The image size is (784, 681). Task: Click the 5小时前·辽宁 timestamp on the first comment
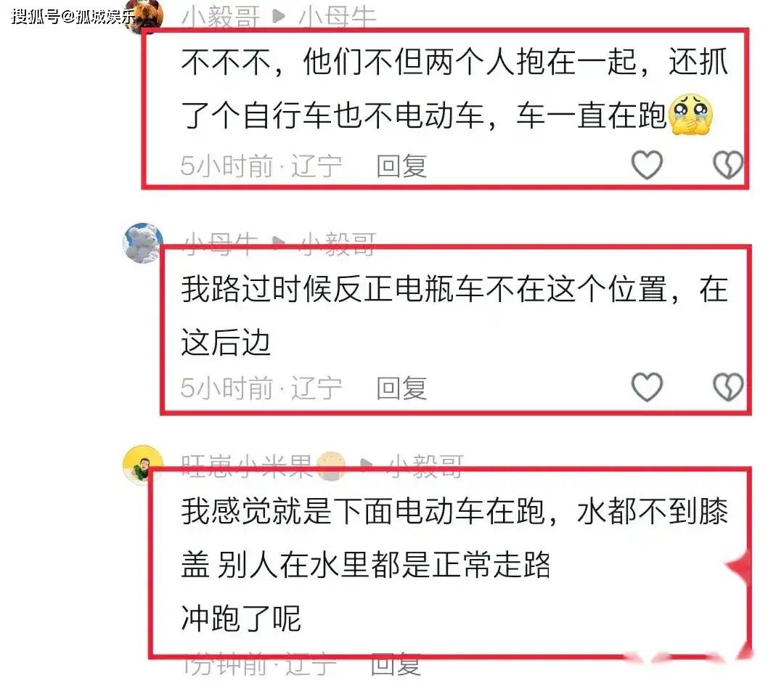tap(261, 166)
